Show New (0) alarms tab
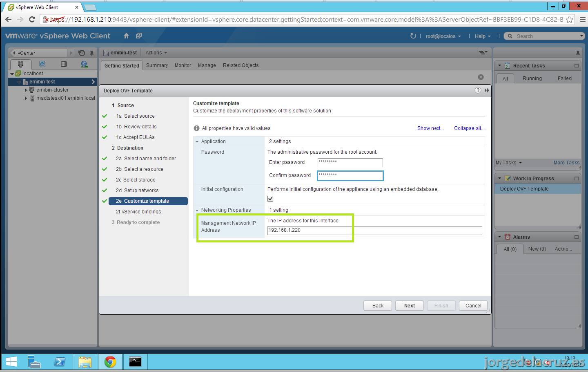This screenshot has height=372, width=588. click(x=537, y=249)
